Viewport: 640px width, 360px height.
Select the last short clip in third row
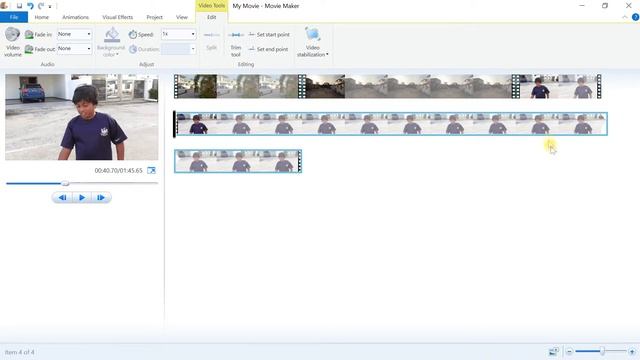tap(238, 161)
